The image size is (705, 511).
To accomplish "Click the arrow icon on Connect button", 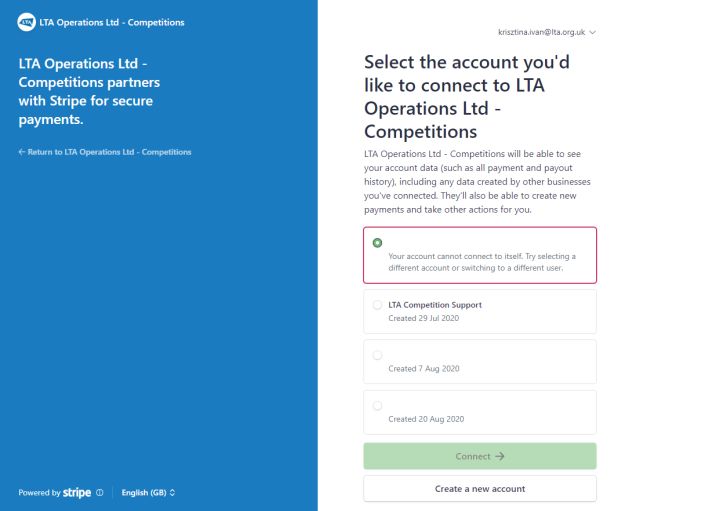I will point(500,456).
